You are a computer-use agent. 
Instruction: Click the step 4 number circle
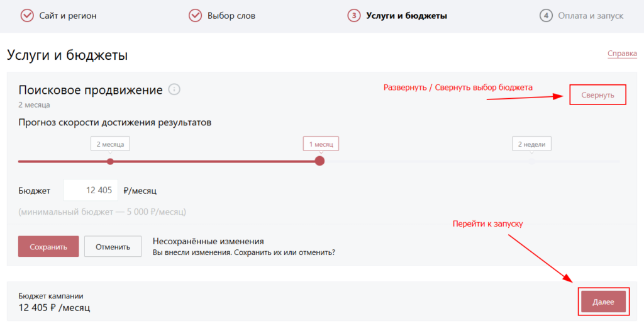(545, 16)
